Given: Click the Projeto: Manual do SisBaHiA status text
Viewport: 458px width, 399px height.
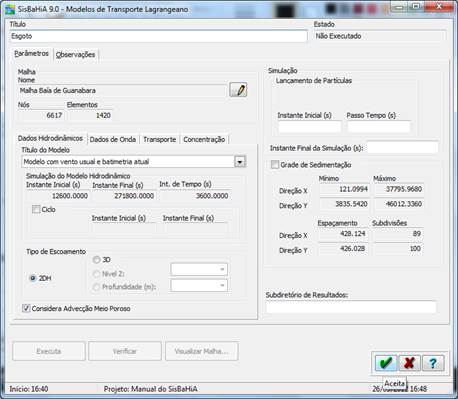Looking at the screenshot, I should tap(150, 389).
